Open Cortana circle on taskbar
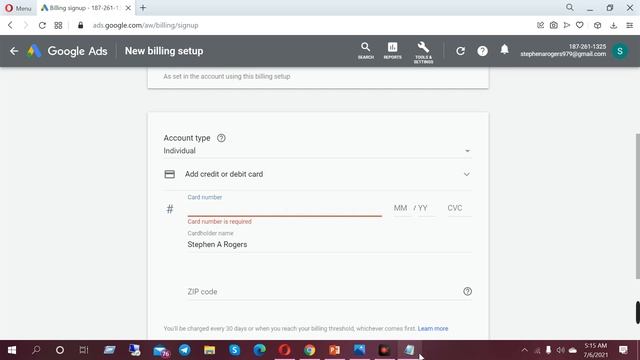The height and width of the screenshot is (360, 640). coord(60,350)
